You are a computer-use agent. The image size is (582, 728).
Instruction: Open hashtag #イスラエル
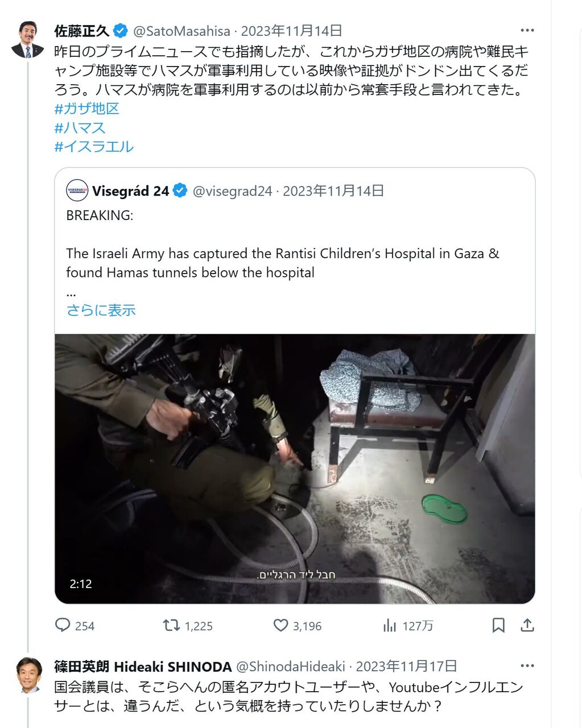[94, 146]
